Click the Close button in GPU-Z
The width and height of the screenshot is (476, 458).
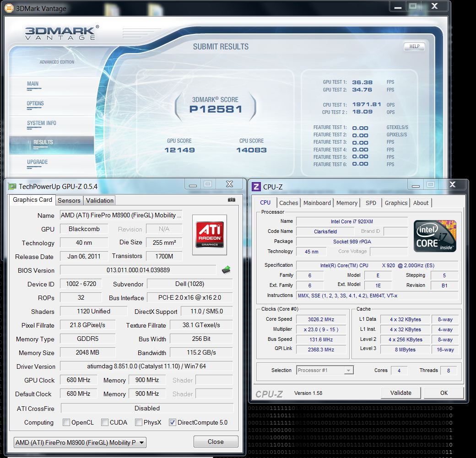pos(216,442)
